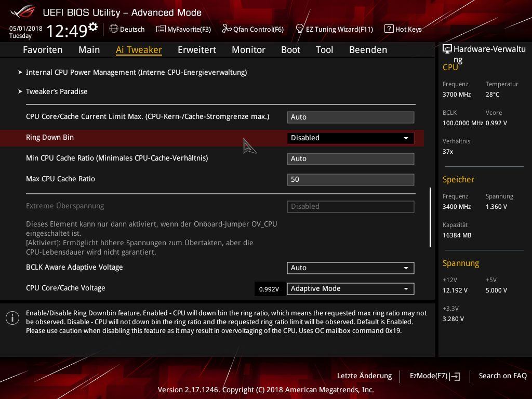Viewport: 532px width, 399px height.
Task: Click the Spannung section heading
Action: tap(461, 263)
